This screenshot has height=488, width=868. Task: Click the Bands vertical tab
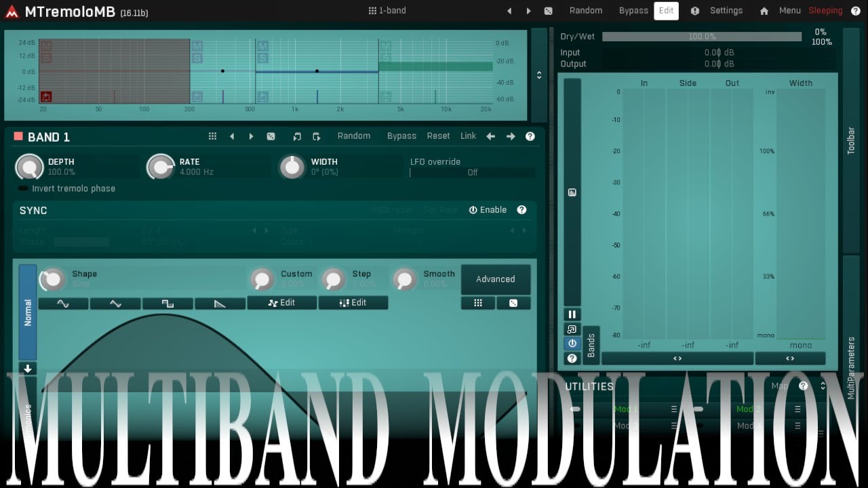coord(591,346)
